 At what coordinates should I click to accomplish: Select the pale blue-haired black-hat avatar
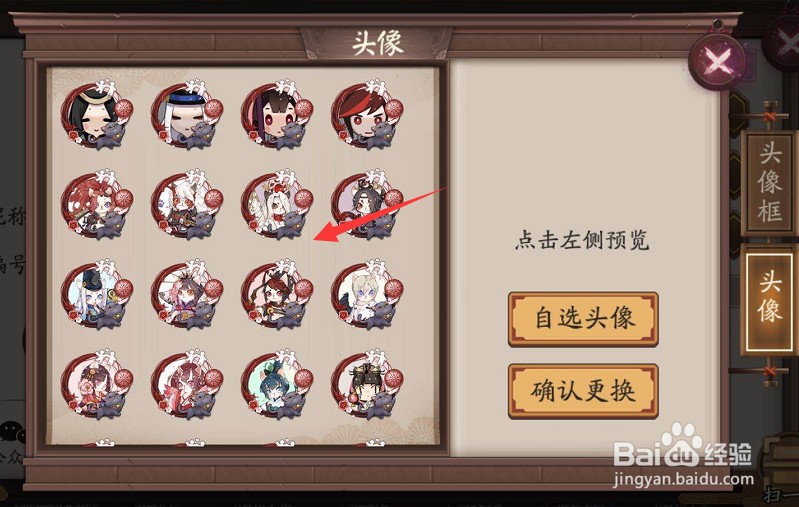pos(97,295)
